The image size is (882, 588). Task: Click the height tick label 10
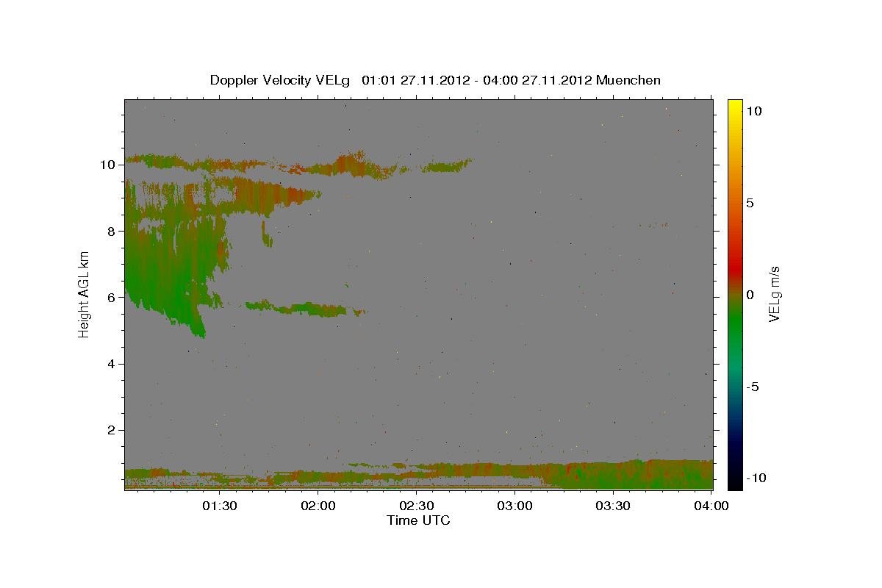[x=109, y=165]
